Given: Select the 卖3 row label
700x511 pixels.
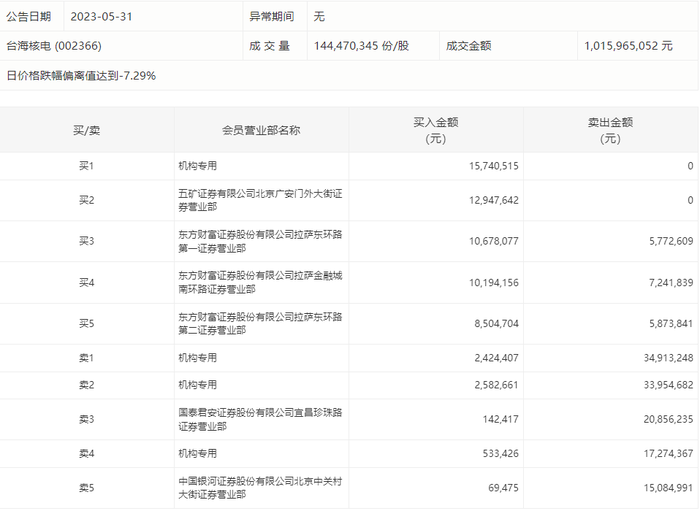Looking at the screenshot, I should pyautogui.click(x=87, y=420).
